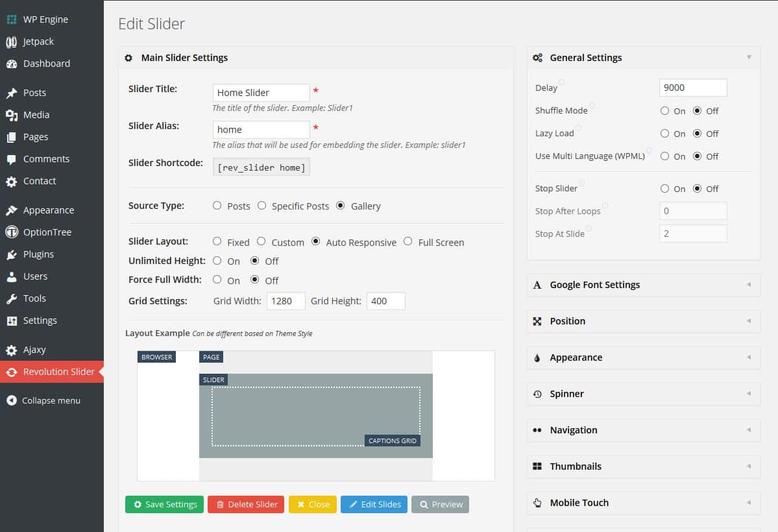Click the Tools wrench icon
This screenshot has width=778, height=532.
pyautogui.click(x=12, y=298)
